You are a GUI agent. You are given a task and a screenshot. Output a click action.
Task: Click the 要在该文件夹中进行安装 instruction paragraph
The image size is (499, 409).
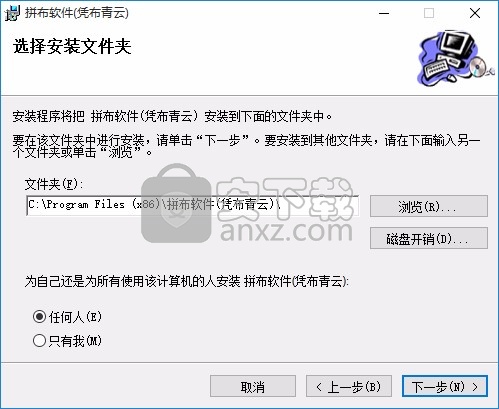[x=246, y=146]
